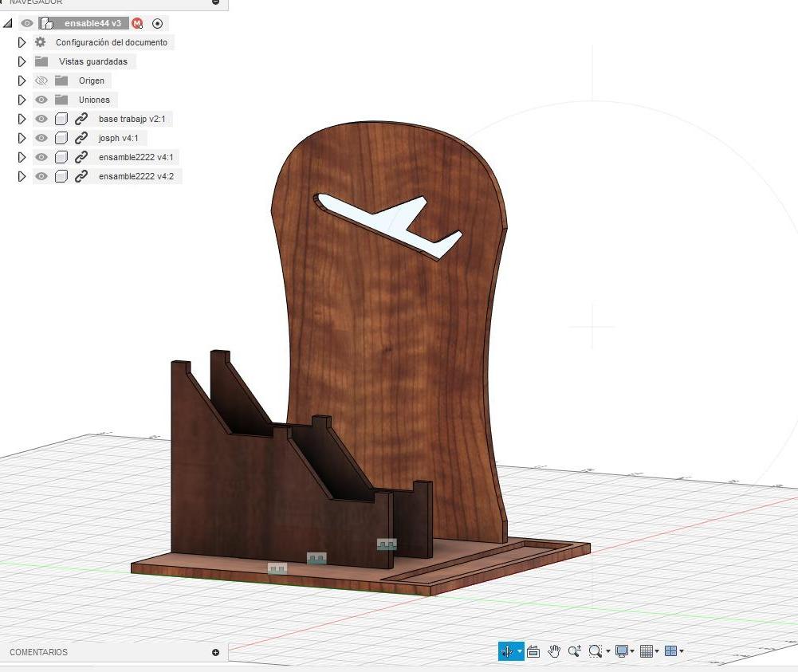This screenshot has width=798, height=672.
Task: Click the Grid and Snaps icon
Action: (x=645, y=651)
